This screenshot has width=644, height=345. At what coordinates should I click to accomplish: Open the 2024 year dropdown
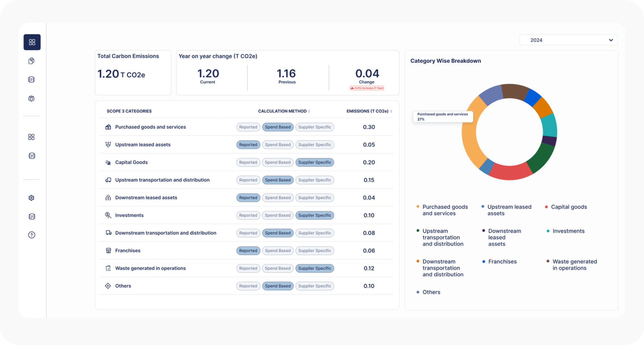click(x=568, y=40)
